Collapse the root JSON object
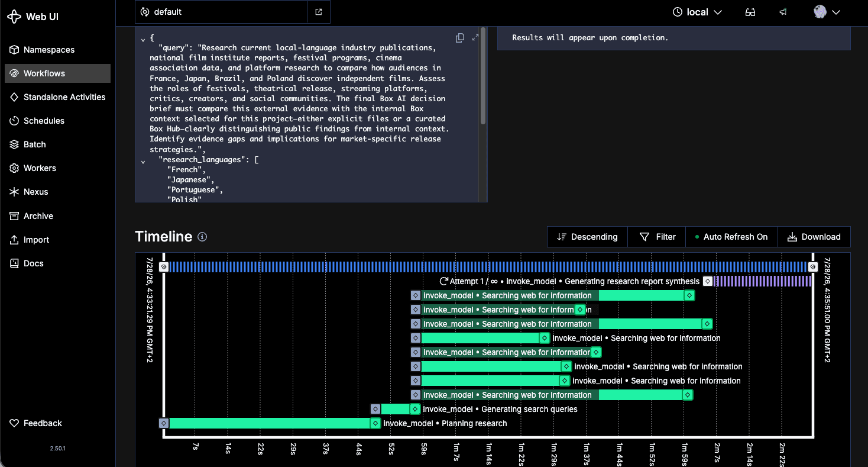 pos(143,40)
